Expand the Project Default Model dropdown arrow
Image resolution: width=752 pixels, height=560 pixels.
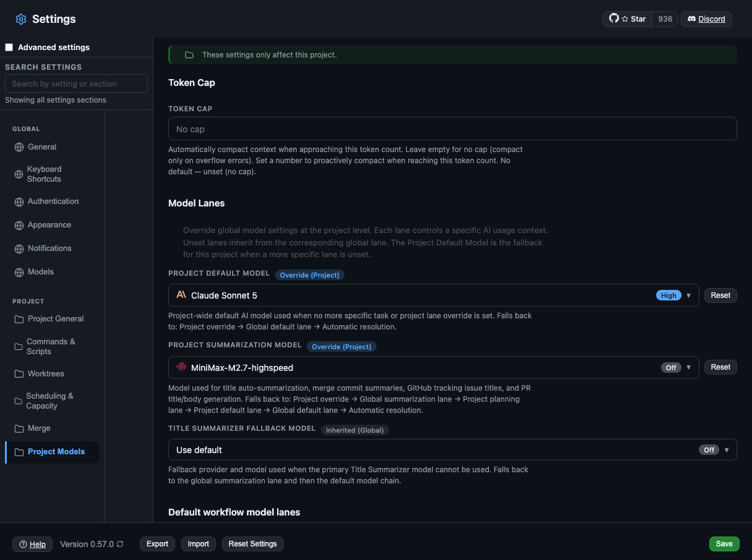(x=689, y=295)
